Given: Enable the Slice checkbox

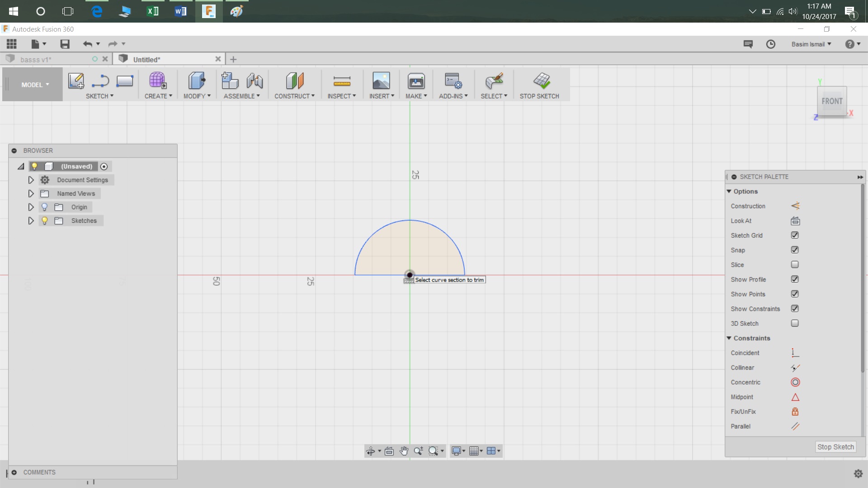Looking at the screenshot, I should [795, 265].
